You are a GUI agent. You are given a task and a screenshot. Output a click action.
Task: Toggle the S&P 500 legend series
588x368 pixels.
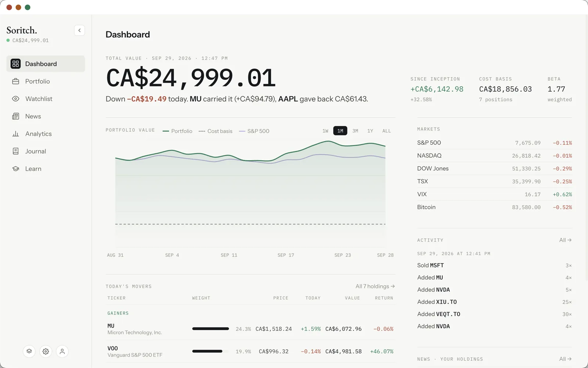254,131
